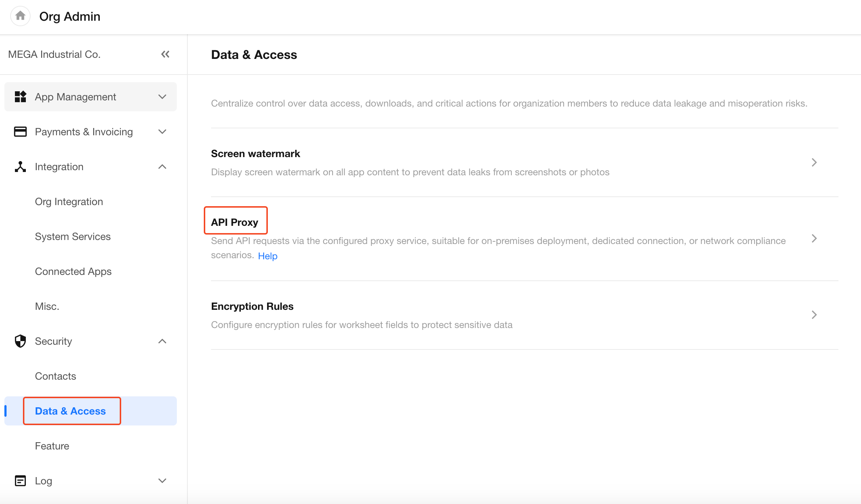Click the Log icon in sidebar
This screenshot has width=861, height=504.
(20, 481)
